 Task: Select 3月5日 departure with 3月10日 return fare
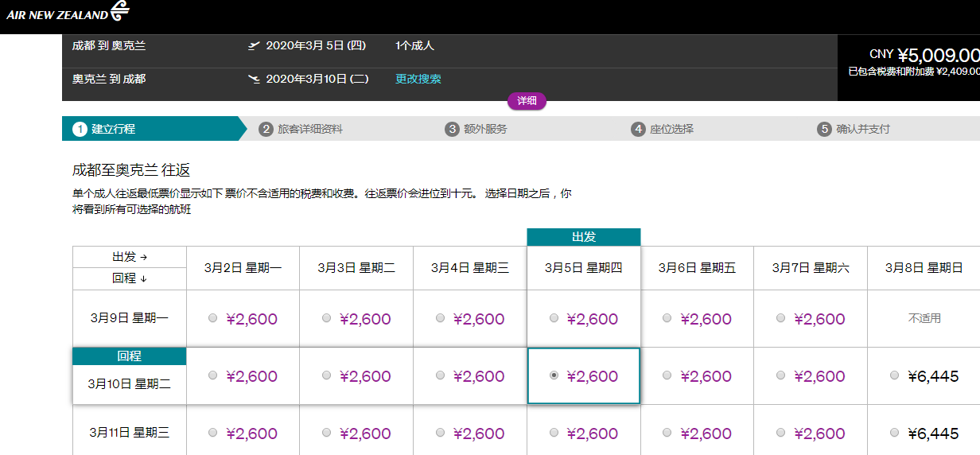(x=554, y=375)
